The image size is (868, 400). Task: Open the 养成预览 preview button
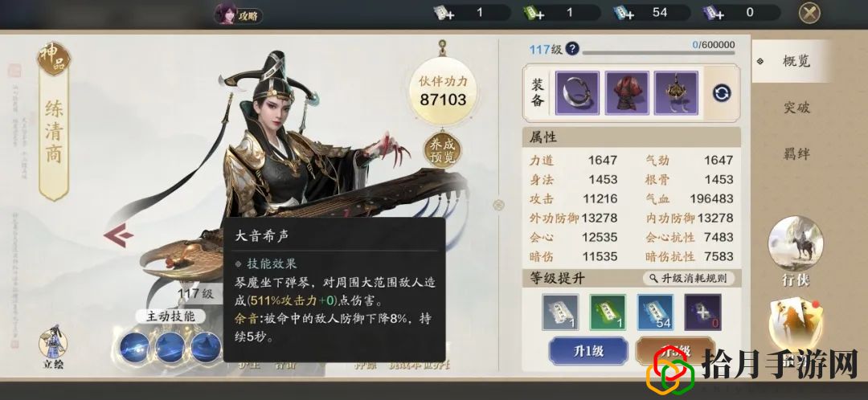tap(442, 150)
